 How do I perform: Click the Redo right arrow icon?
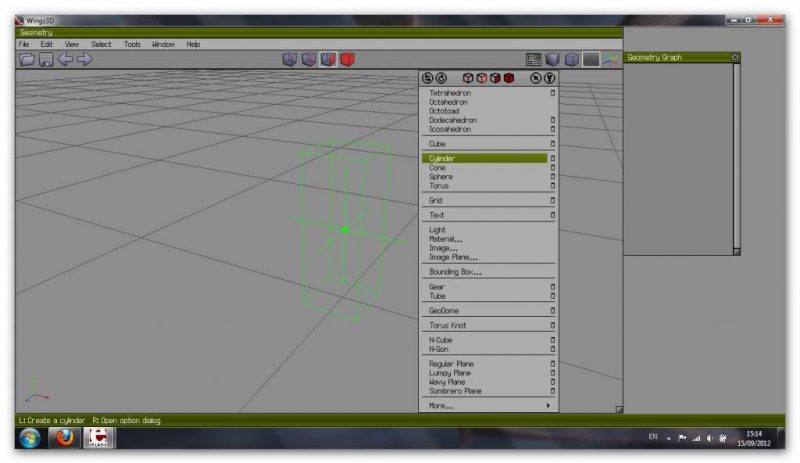[x=84, y=60]
